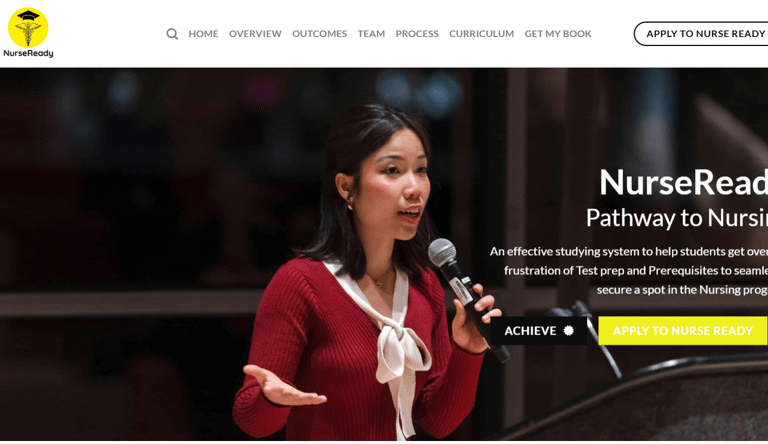Click the speaker in red sweater photo
768x444 pixels.
tap(362, 274)
